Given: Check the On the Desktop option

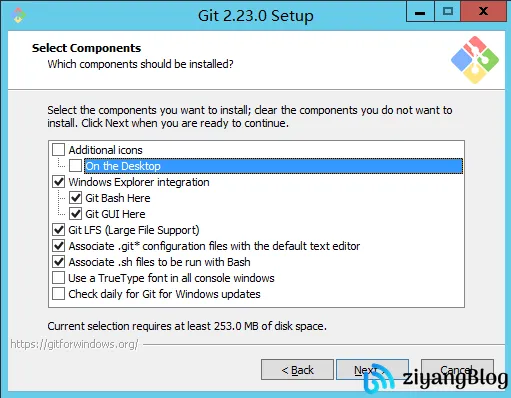Looking at the screenshot, I should (75, 166).
